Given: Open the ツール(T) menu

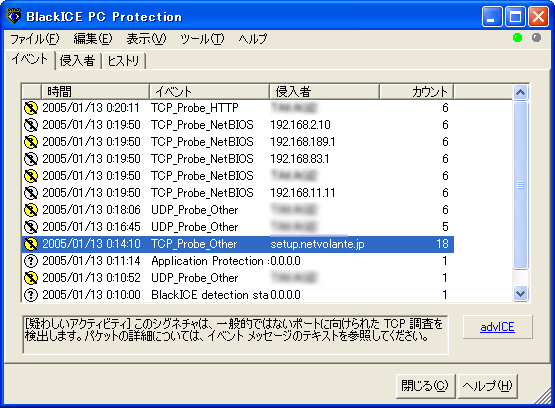Looking at the screenshot, I should (x=202, y=39).
